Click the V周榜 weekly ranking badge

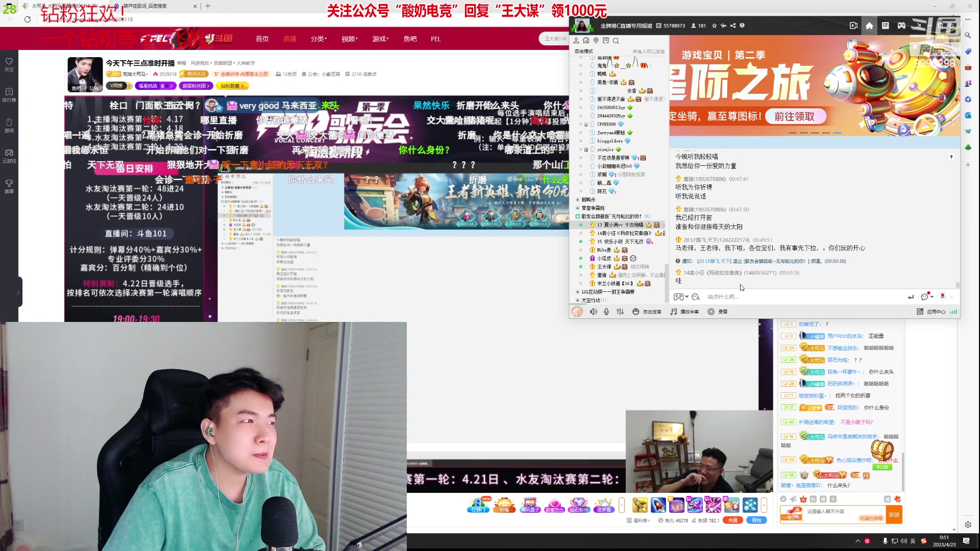tap(119, 86)
